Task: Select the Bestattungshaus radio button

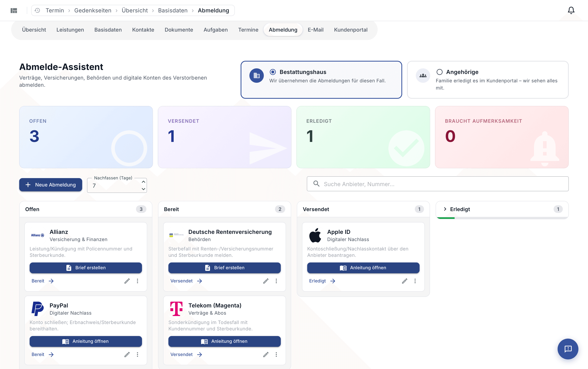Action: pyautogui.click(x=273, y=72)
